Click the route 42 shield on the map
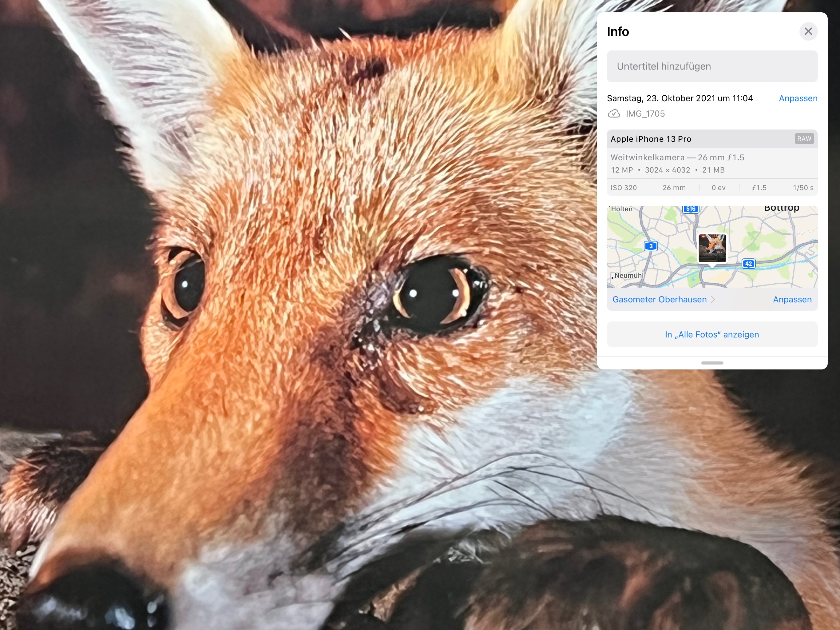 pyautogui.click(x=748, y=263)
